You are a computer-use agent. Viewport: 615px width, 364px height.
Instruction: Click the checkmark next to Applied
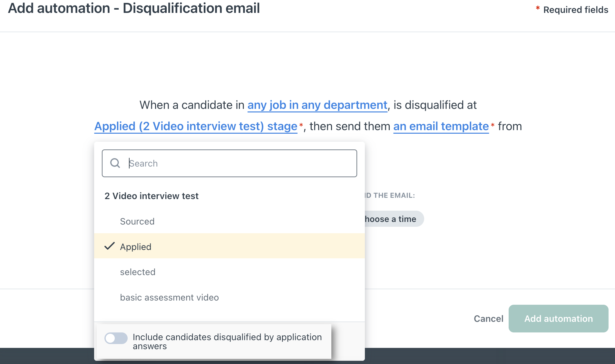click(110, 246)
